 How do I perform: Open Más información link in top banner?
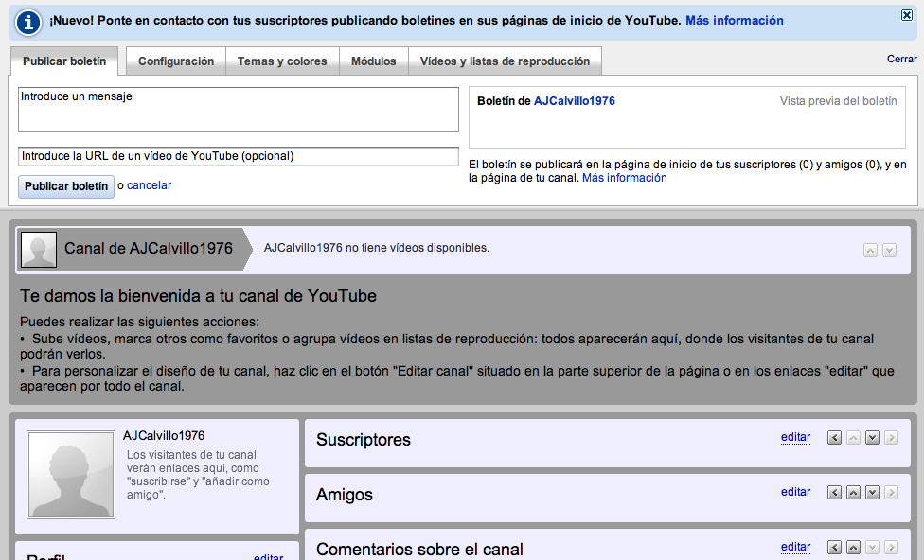tap(735, 21)
